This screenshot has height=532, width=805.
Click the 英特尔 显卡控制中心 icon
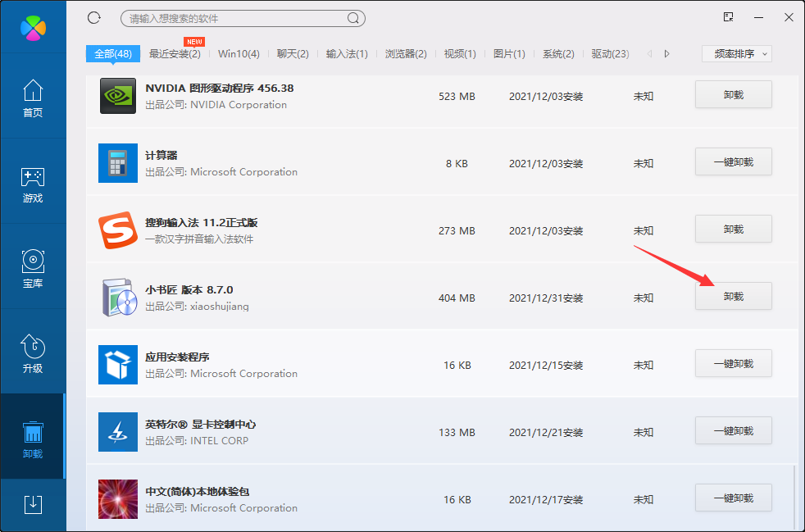tap(118, 432)
